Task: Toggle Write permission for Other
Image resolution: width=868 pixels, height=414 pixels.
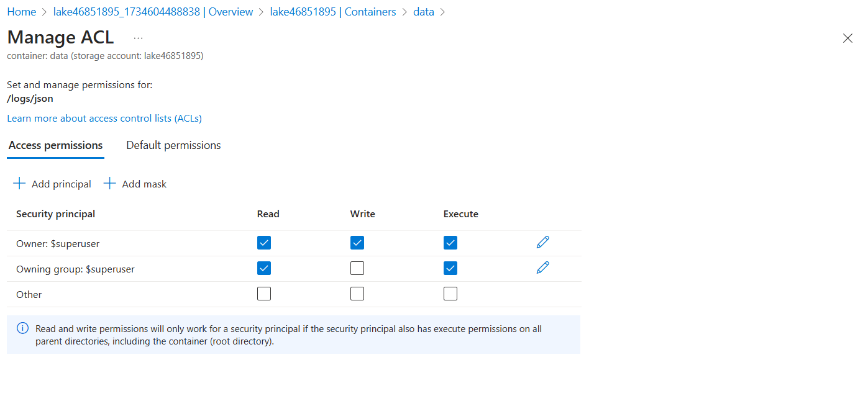Action: tap(357, 294)
